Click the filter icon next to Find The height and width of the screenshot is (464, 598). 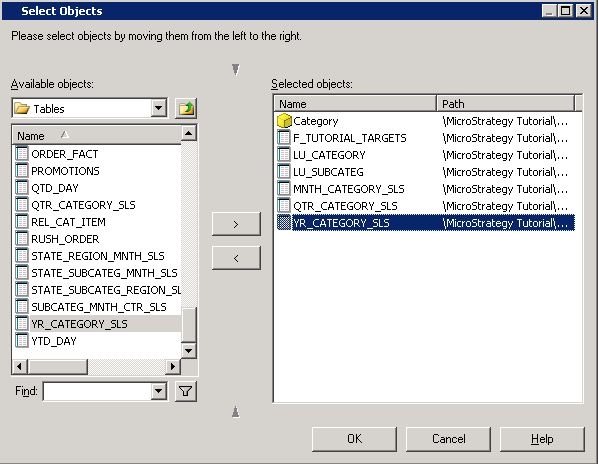click(186, 391)
